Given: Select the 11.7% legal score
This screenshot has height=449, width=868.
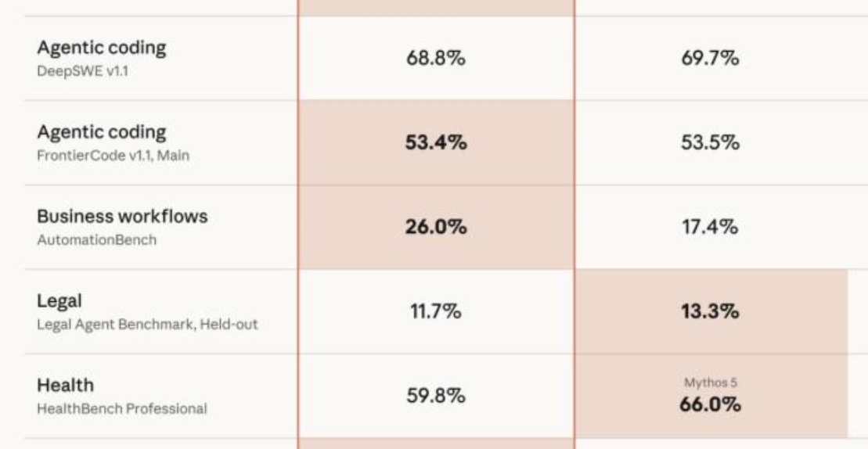Looking at the screenshot, I should (x=436, y=312).
